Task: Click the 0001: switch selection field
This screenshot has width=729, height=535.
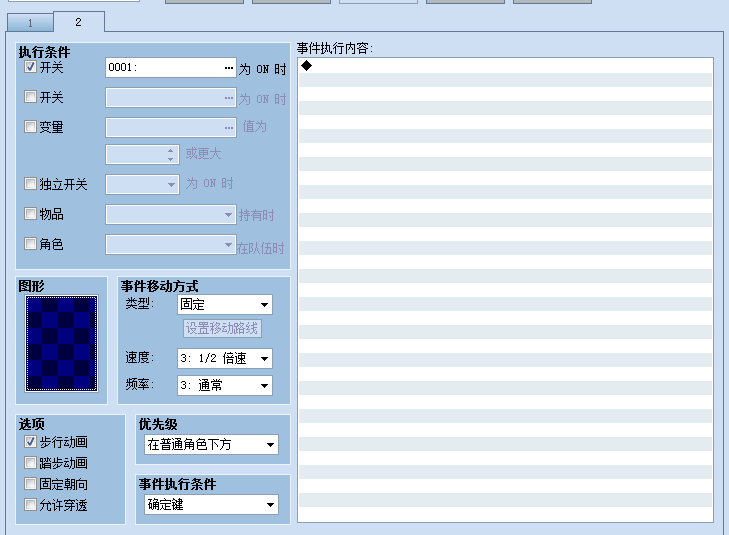Action: pos(171,68)
